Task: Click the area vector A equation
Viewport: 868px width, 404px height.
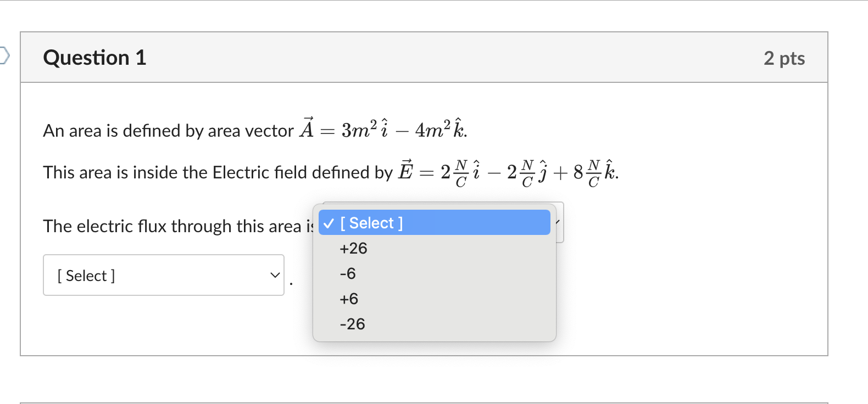Action: [x=383, y=130]
